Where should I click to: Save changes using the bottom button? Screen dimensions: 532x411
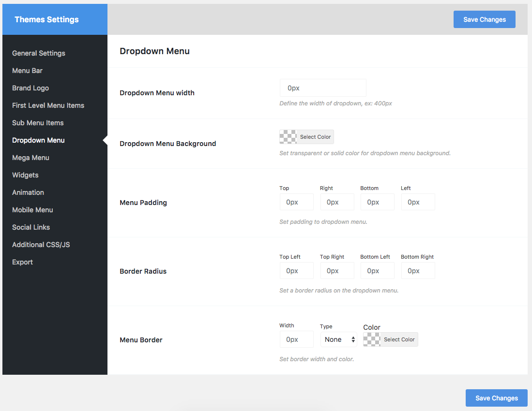pyautogui.click(x=496, y=398)
